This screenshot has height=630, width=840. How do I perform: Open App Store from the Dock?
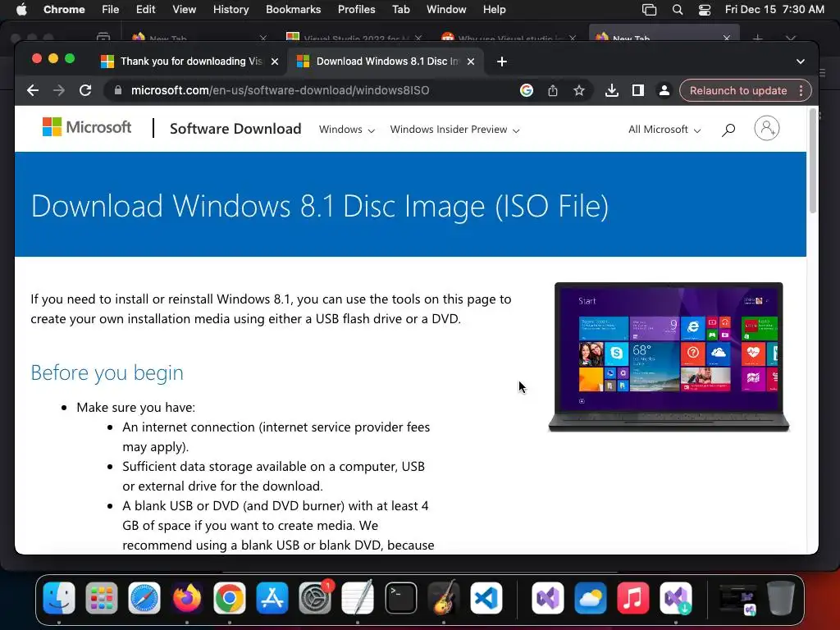(272, 598)
